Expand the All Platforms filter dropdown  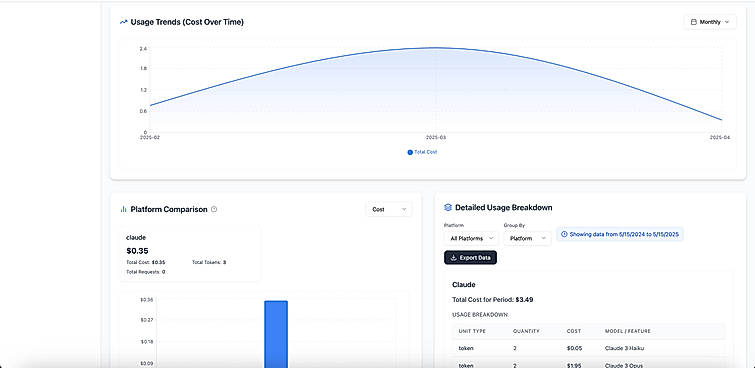tap(471, 238)
